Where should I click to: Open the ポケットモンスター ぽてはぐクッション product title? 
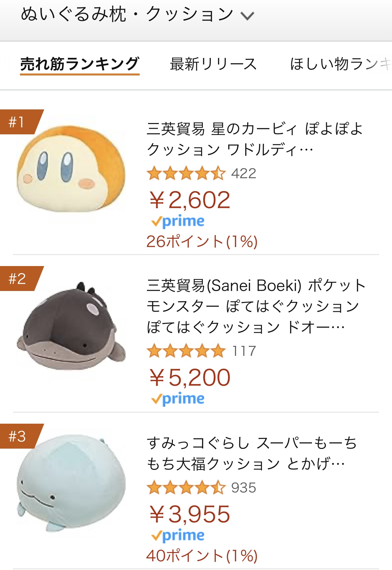[x=256, y=306]
